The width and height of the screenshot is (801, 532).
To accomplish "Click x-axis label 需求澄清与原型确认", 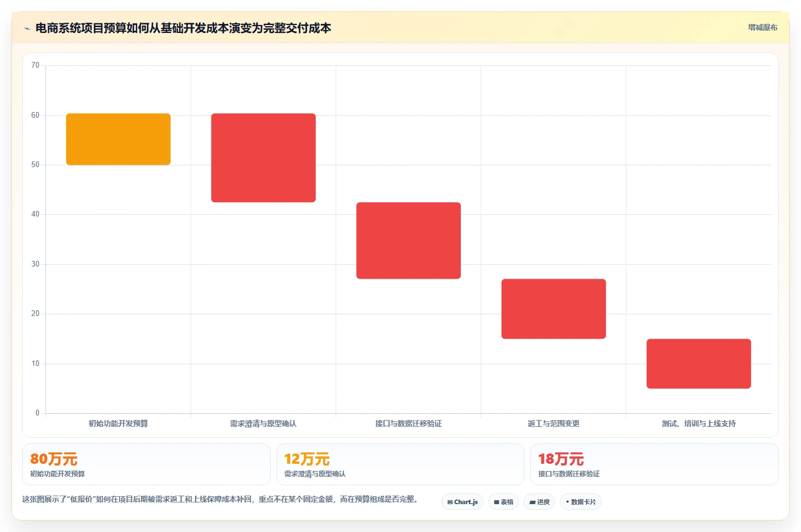I will 263,423.
